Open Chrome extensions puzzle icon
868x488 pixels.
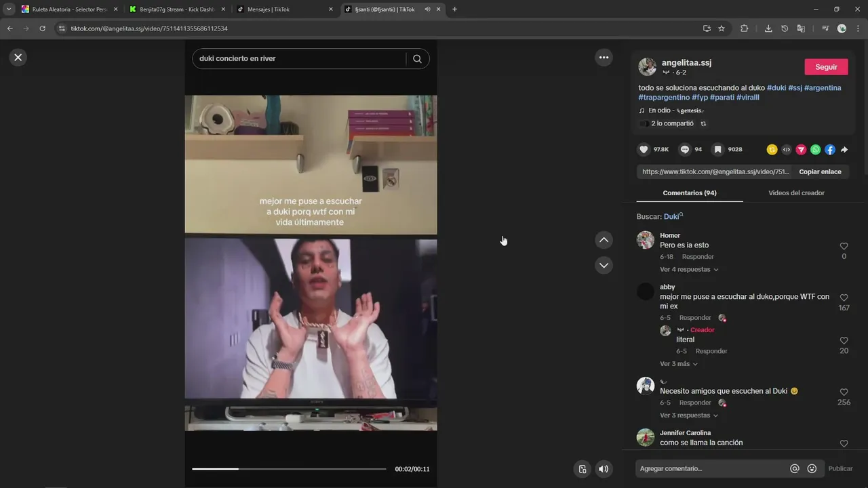(744, 28)
